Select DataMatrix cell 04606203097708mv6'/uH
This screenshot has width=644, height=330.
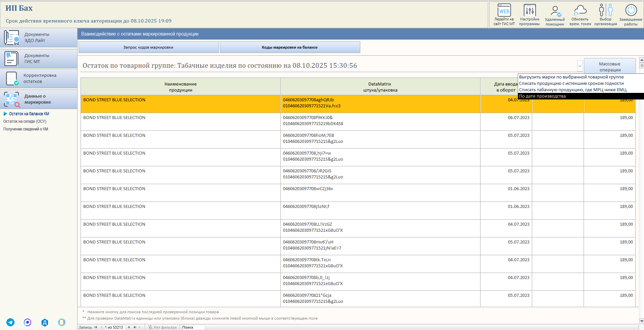(x=380, y=246)
